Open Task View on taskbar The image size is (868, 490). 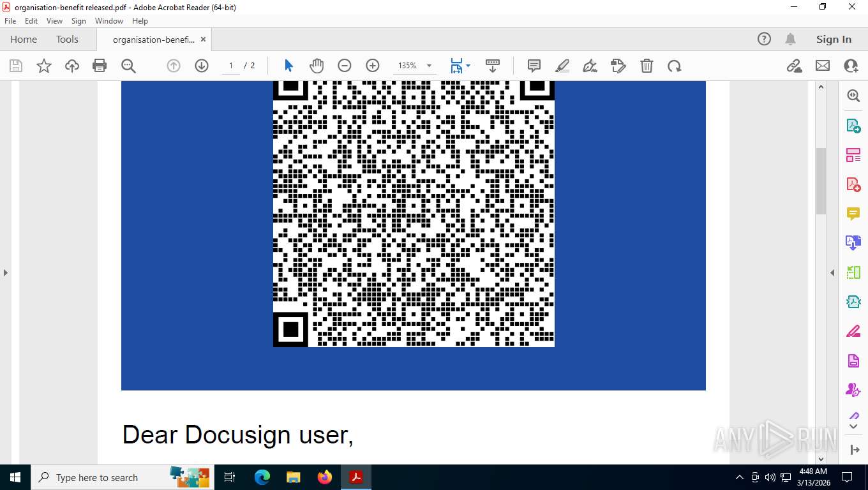230,477
